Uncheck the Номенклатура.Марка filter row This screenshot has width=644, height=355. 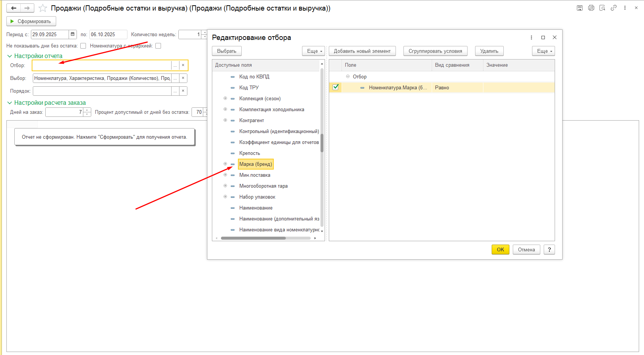click(336, 87)
